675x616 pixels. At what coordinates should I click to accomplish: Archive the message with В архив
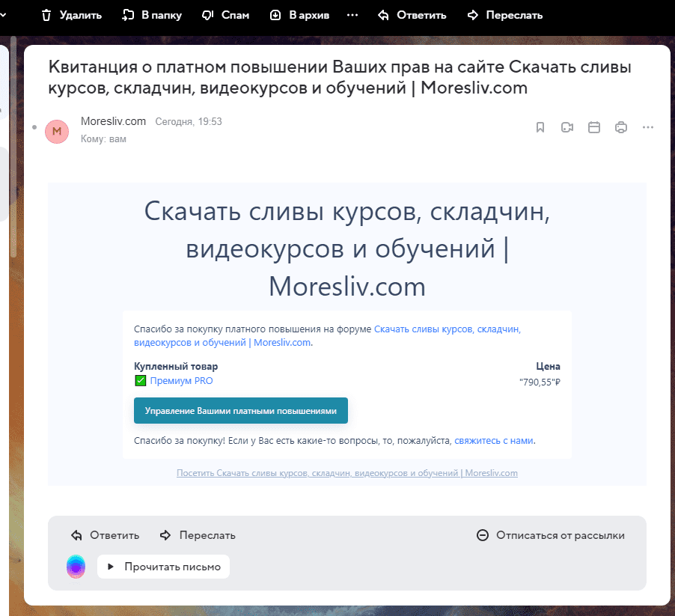(x=299, y=15)
